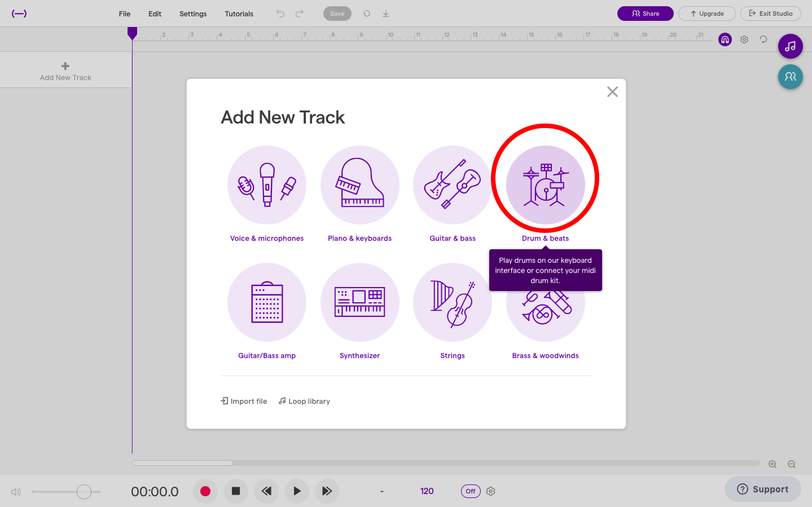Mute the master volume speaker icon
812x507 pixels.
tap(15, 491)
